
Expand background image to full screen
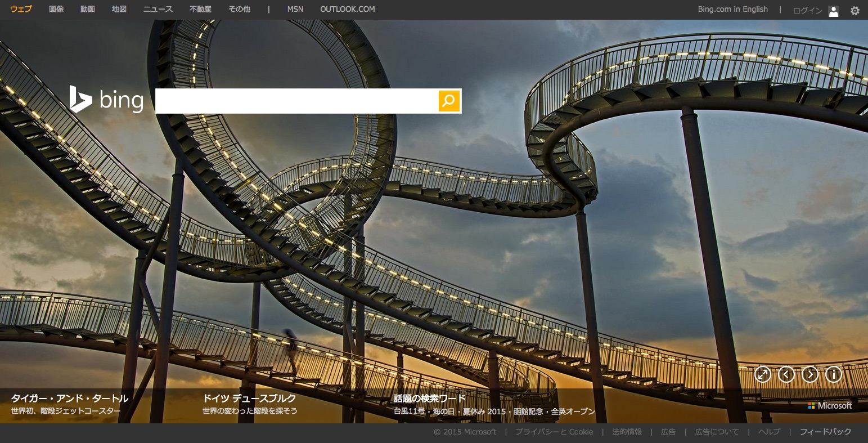762,374
